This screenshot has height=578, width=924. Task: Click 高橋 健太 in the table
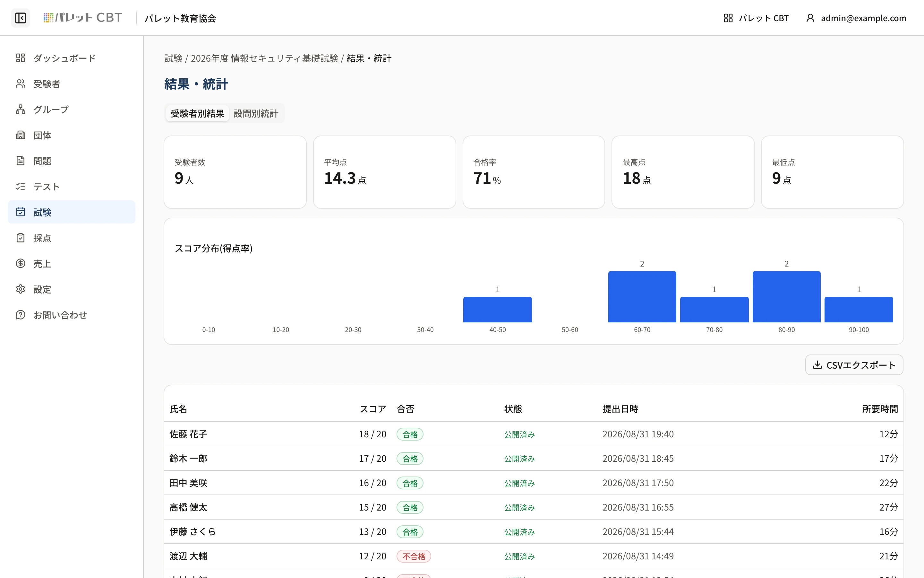[188, 507]
